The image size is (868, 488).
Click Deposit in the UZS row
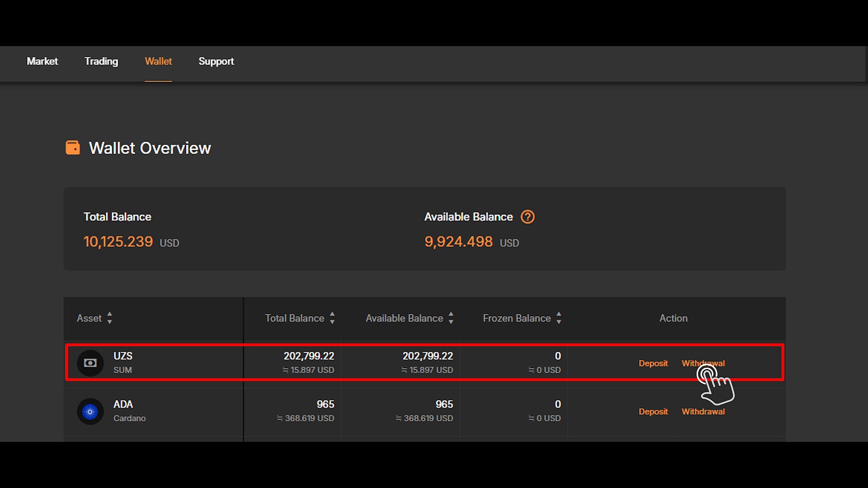[x=653, y=363]
